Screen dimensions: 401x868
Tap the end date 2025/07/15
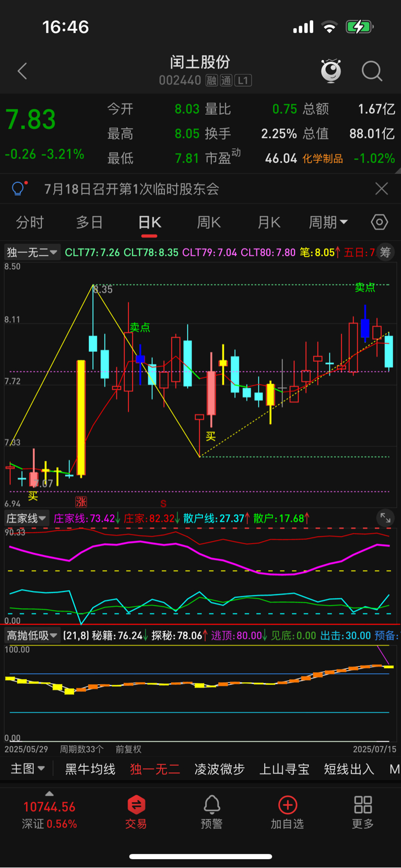point(374,749)
